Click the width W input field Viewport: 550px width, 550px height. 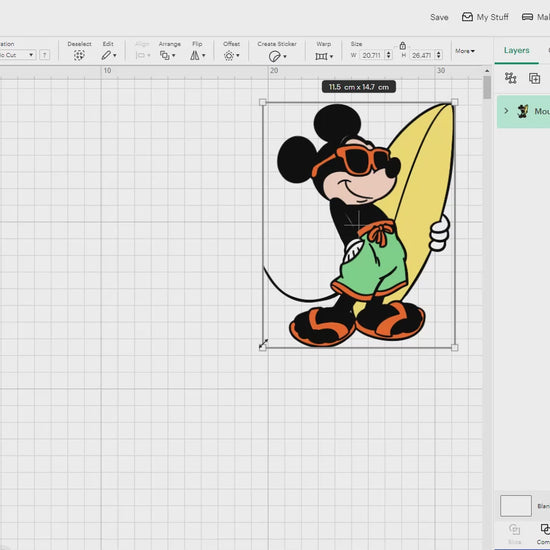point(372,55)
